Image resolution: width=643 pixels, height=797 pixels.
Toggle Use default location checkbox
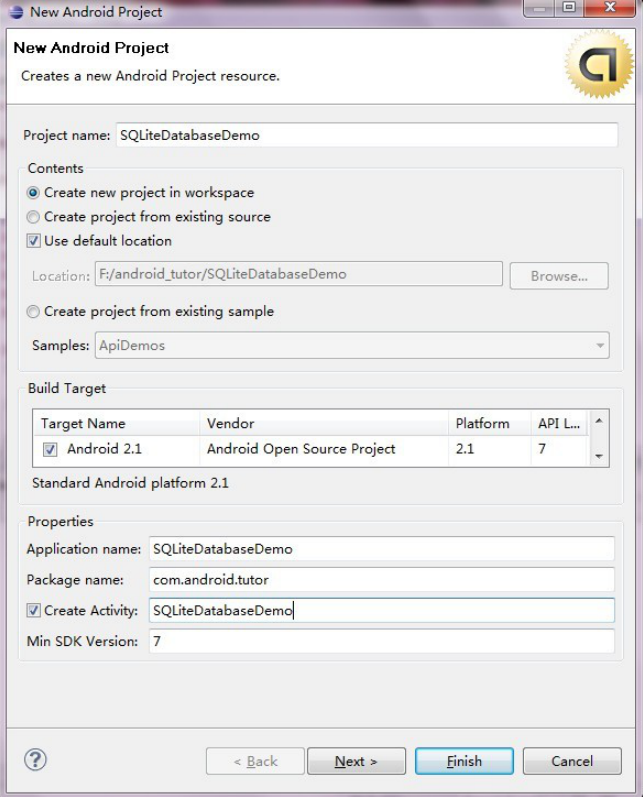[x=34, y=241]
